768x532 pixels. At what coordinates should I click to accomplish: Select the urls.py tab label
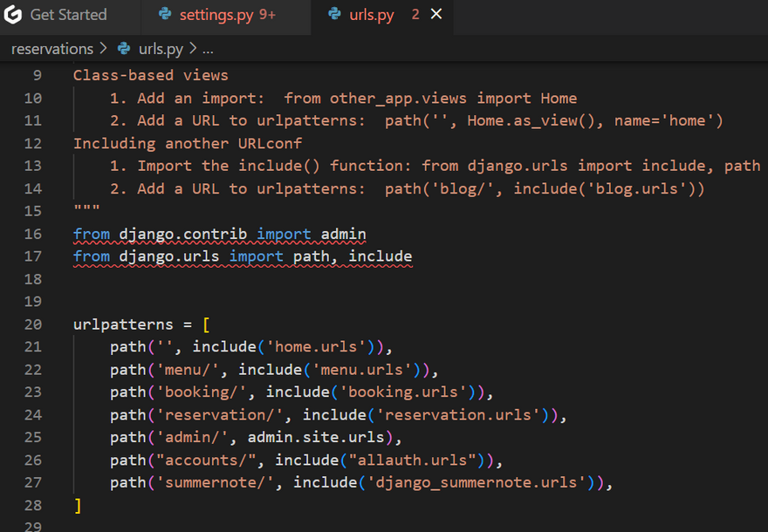373,15
